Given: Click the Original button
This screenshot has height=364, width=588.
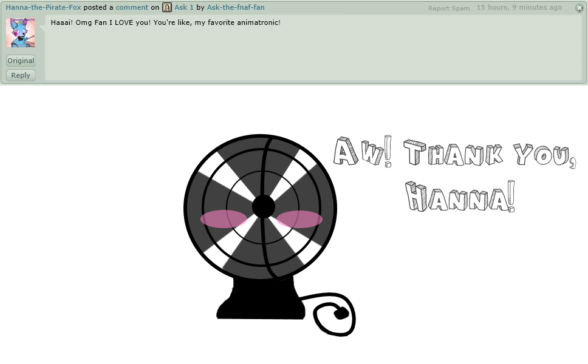Looking at the screenshot, I should (21, 60).
